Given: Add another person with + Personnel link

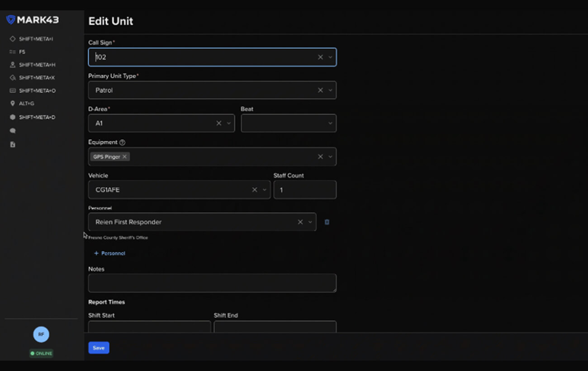Looking at the screenshot, I should tap(109, 253).
